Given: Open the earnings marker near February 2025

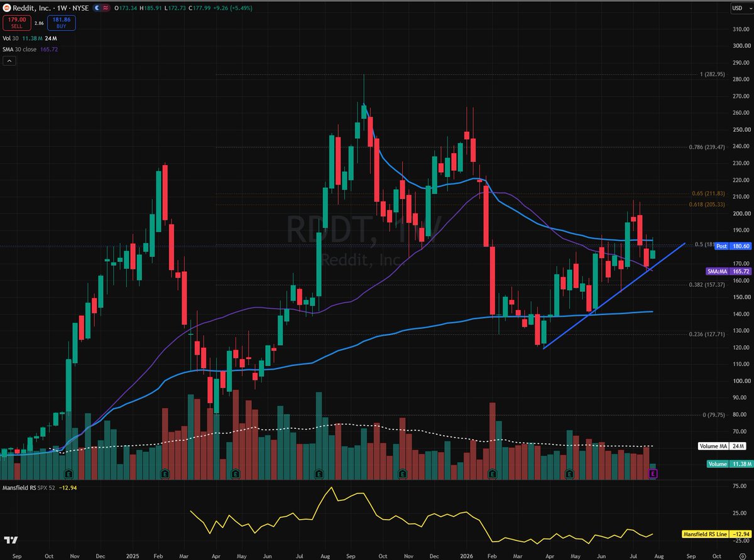Looking at the screenshot, I should [165, 473].
